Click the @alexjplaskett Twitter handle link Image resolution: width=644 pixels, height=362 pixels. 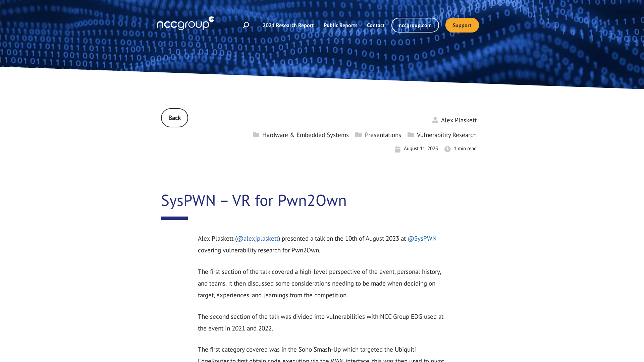257,238
